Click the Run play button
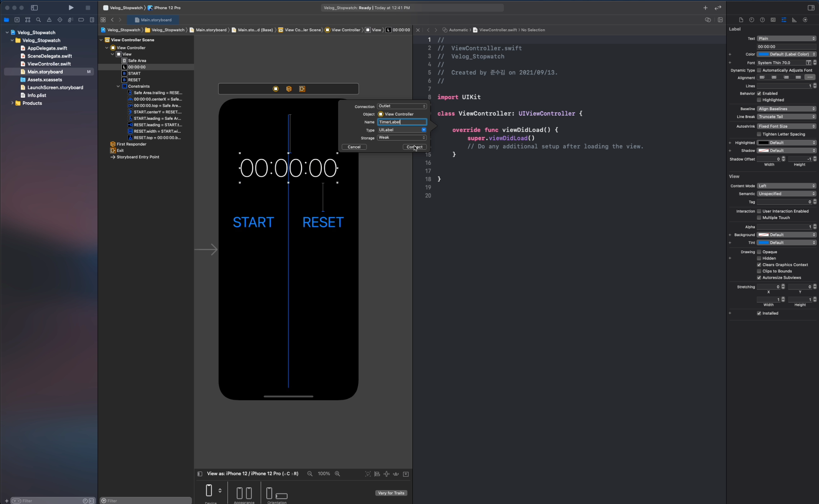The height and width of the screenshot is (504, 819). pos(71,8)
